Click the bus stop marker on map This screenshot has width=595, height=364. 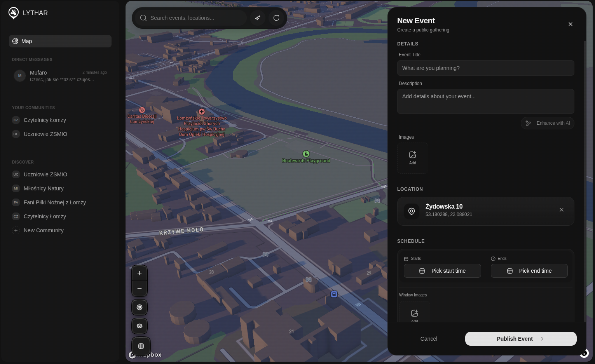334,294
